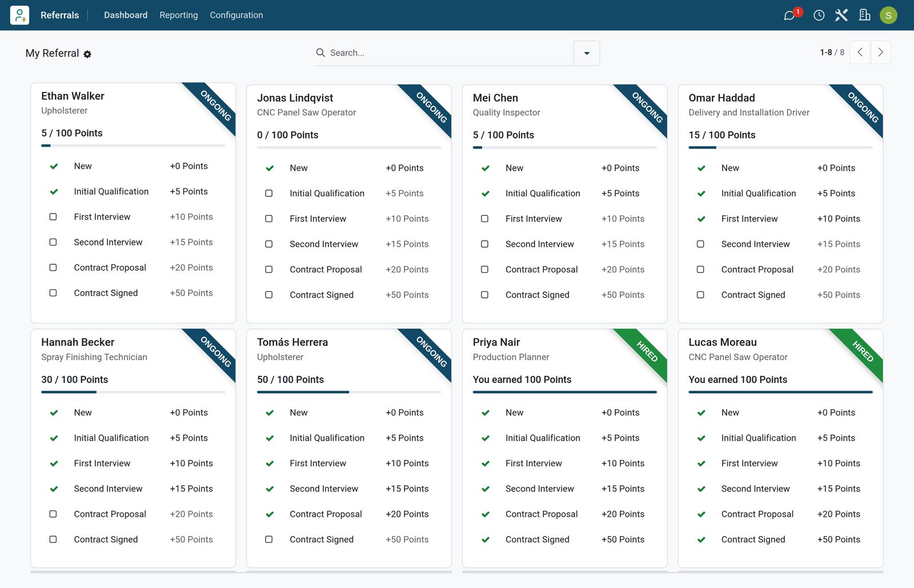The width and height of the screenshot is (914, 588).
Task: Click the Hannah Becker points progress bar
Action: 133,392
